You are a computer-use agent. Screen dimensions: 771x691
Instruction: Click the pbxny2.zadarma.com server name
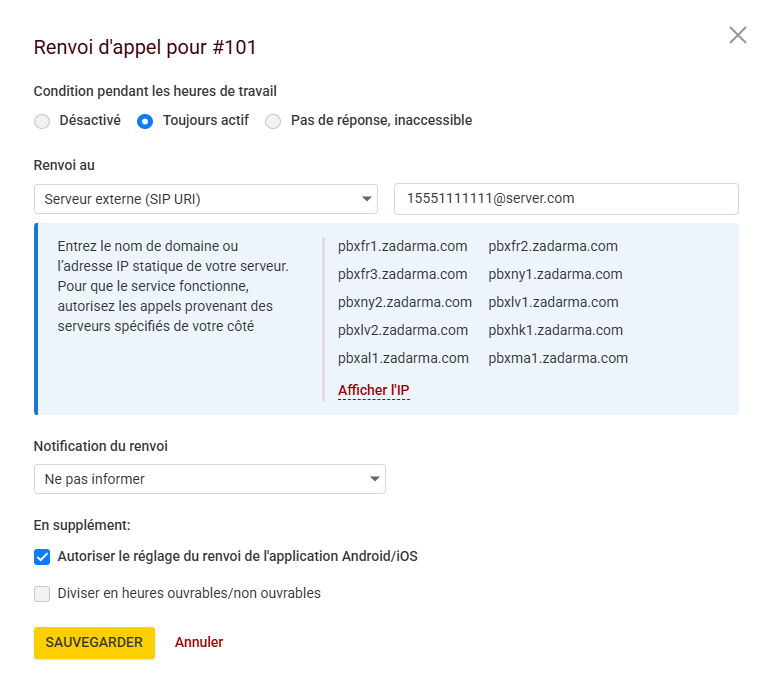pos(405,302)
